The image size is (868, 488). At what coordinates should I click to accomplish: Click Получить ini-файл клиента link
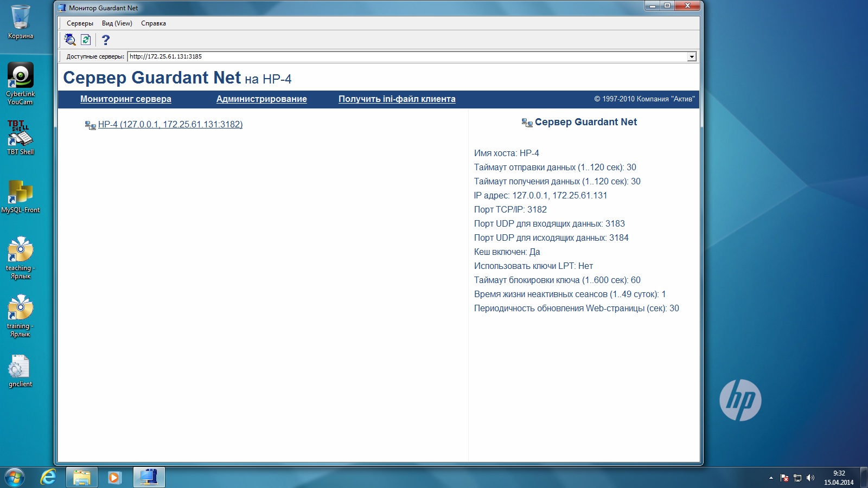click(x=397, y=99)
